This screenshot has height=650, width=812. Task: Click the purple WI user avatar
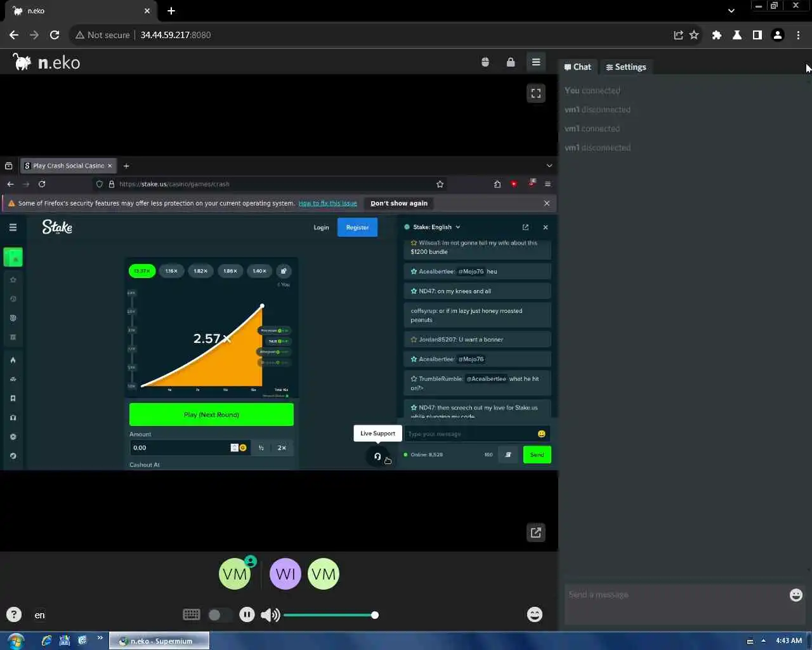(285, 574)
